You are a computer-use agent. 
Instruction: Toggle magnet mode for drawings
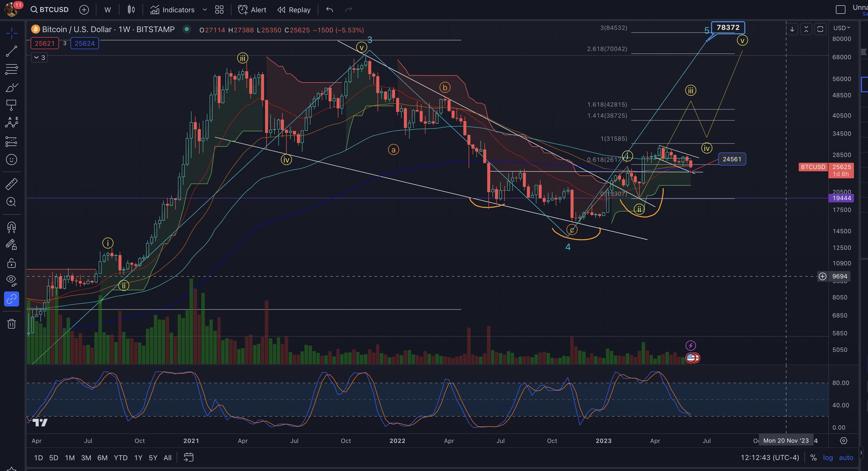(x=11, y=227)
